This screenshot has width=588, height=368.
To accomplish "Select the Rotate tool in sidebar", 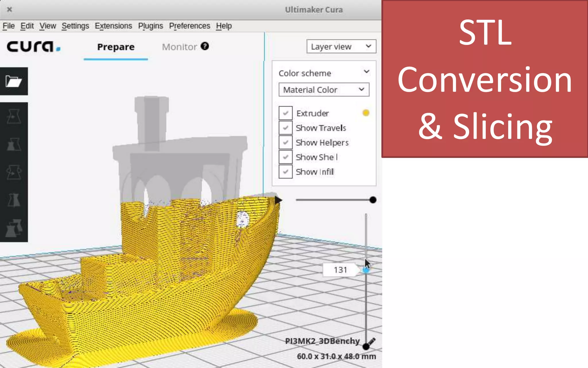I will [14, 172].
